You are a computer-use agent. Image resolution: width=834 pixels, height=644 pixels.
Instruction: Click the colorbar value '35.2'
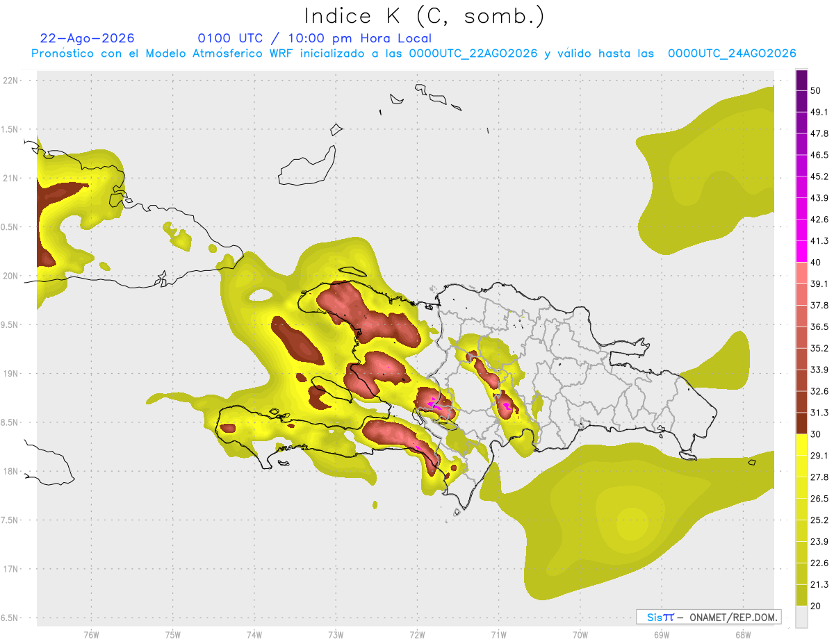pyautogui.click(x=819, y=348)
